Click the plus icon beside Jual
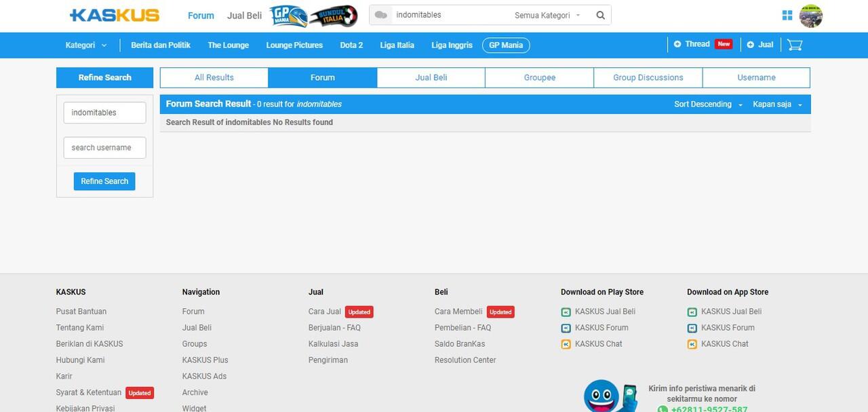Image resolution: width=868 pixels, height=412 pixels. pyautogui.click(x=751, y=45)
